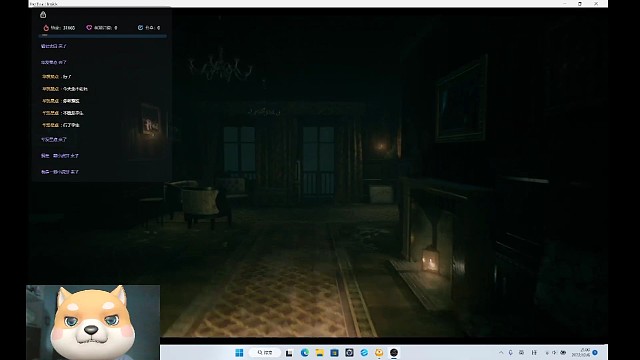This screenshot has height=360, width=640.
Task: Click the Shiba dog avatar webcam overlay
Action: click(93, 322)
